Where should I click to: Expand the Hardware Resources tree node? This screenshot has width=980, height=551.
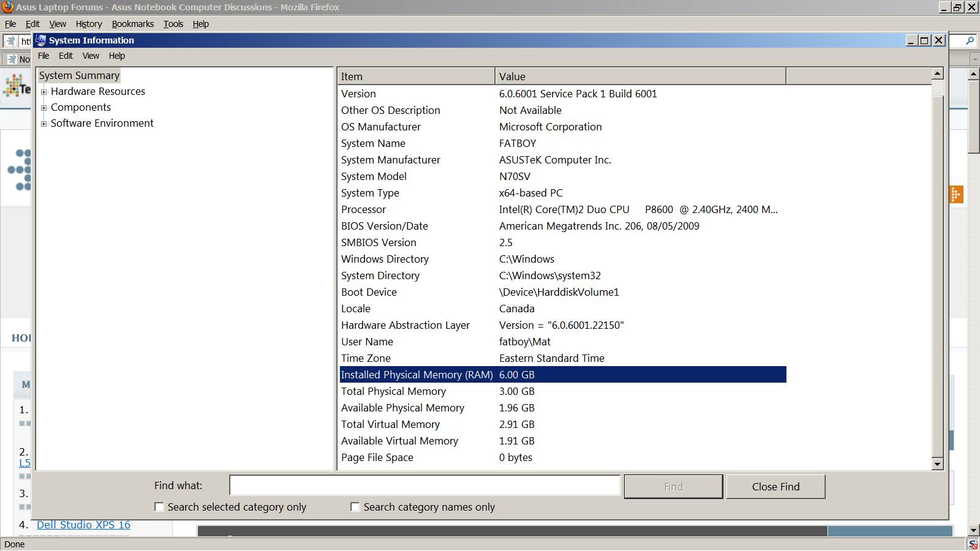(43, 92)
